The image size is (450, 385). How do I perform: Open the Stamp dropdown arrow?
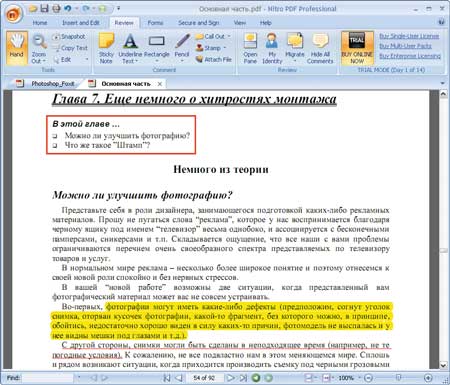pyautogui.click(x=224, y=48)
